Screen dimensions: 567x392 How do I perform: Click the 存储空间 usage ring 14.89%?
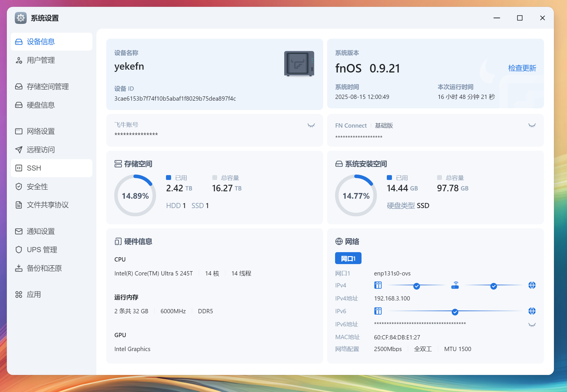coord(135,195)
